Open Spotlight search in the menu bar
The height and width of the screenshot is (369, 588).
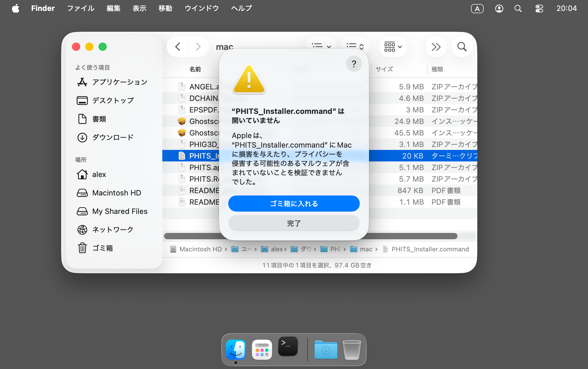518,9
